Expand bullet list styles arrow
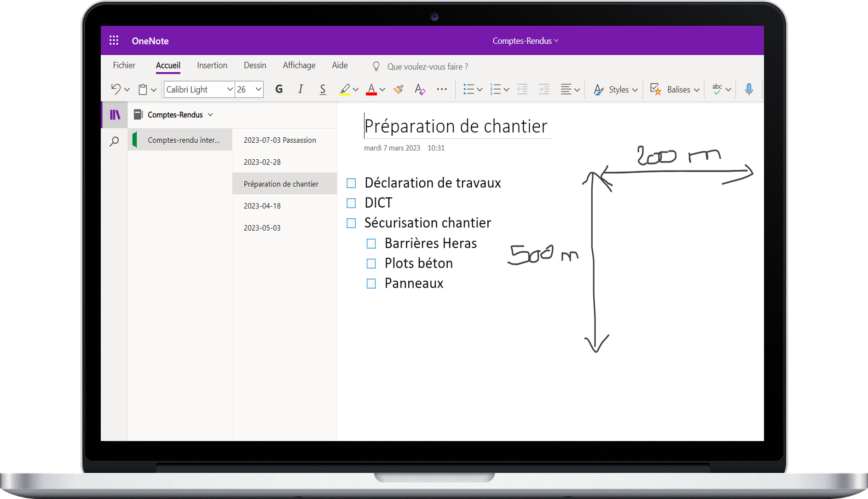The width and height of the screenshot is (868, 499). click(x=480, y=90)
